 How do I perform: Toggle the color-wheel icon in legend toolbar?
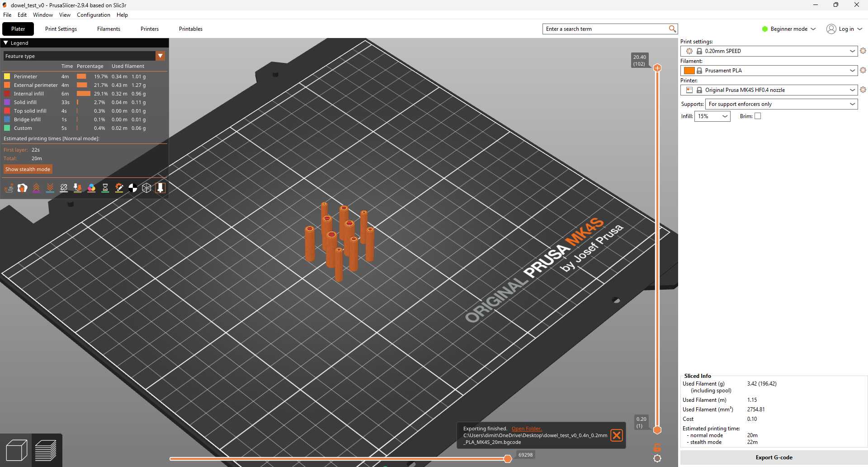tap(91, 188)
